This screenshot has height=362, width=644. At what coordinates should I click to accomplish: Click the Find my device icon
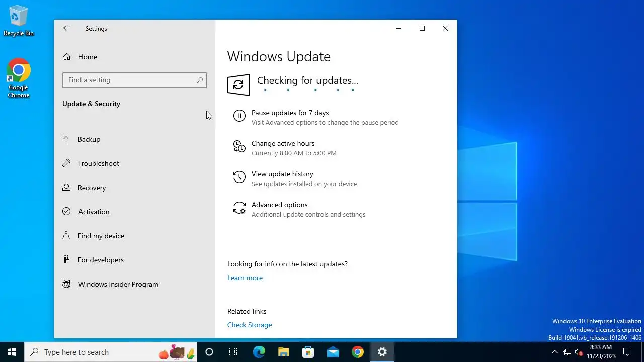pyautogui.click(x=66, y=236)
